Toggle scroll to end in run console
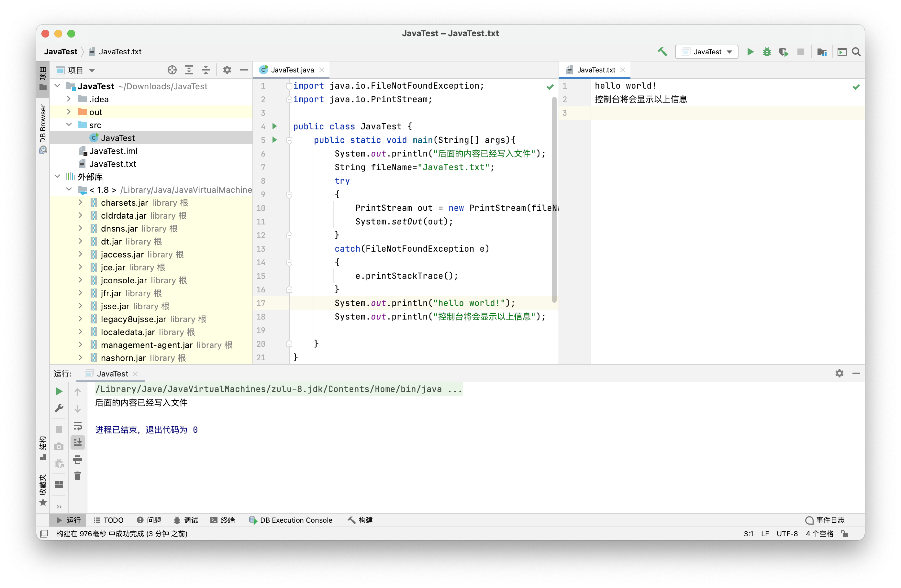 point(78,442)
